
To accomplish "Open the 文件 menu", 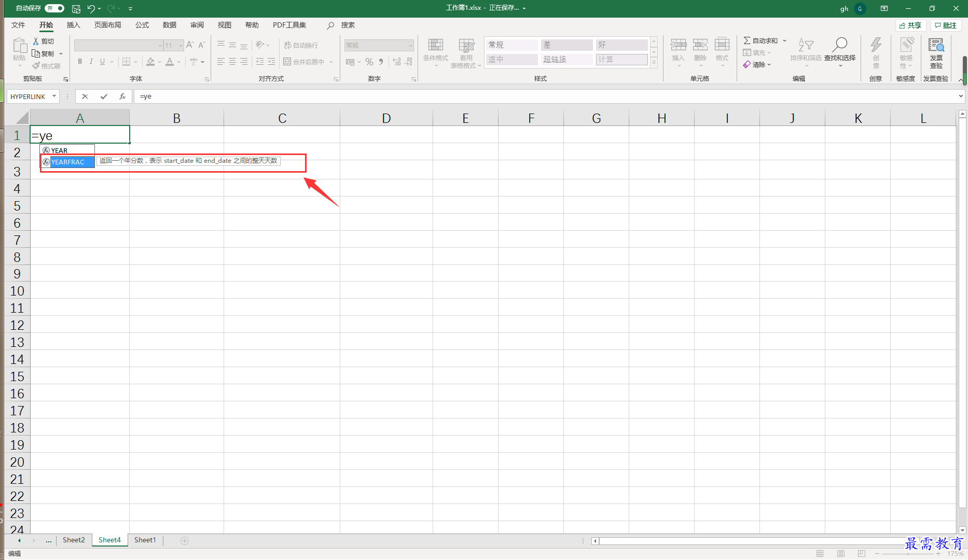I will [18, 25].
